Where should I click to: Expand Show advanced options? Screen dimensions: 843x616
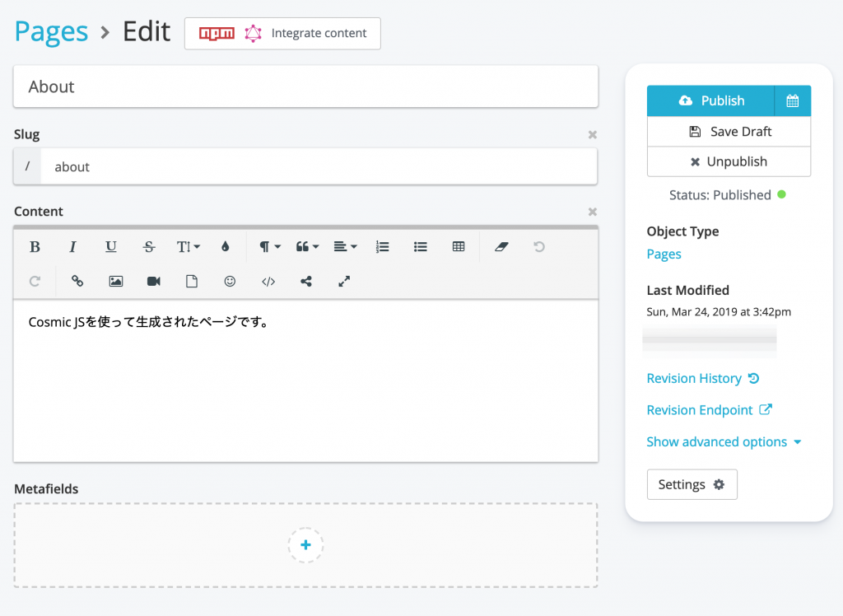(724, 442)
